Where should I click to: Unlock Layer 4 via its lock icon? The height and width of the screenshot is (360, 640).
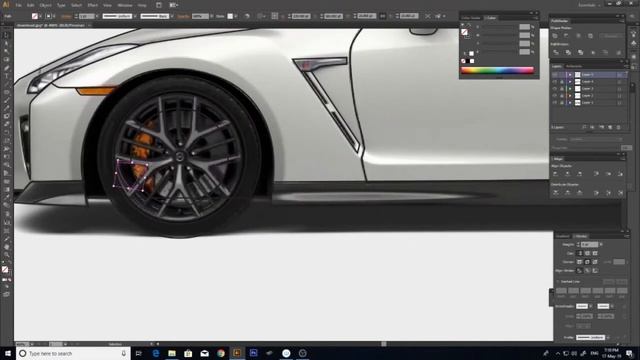(562, 82)
